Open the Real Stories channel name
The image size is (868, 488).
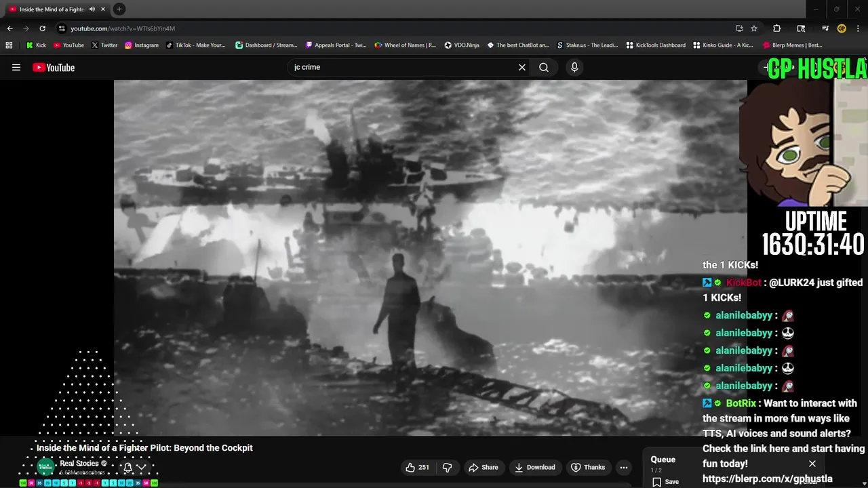pyautogui.click(x=79, y=464)
